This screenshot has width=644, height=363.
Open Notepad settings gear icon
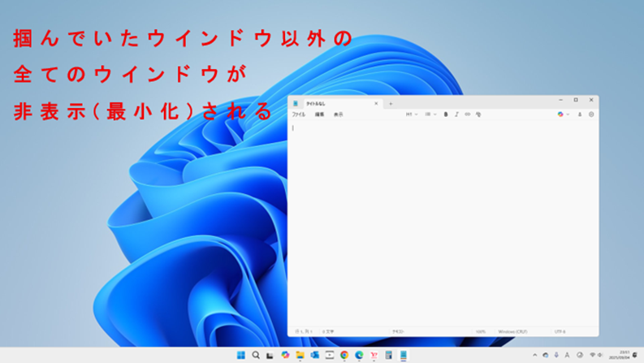591,115
